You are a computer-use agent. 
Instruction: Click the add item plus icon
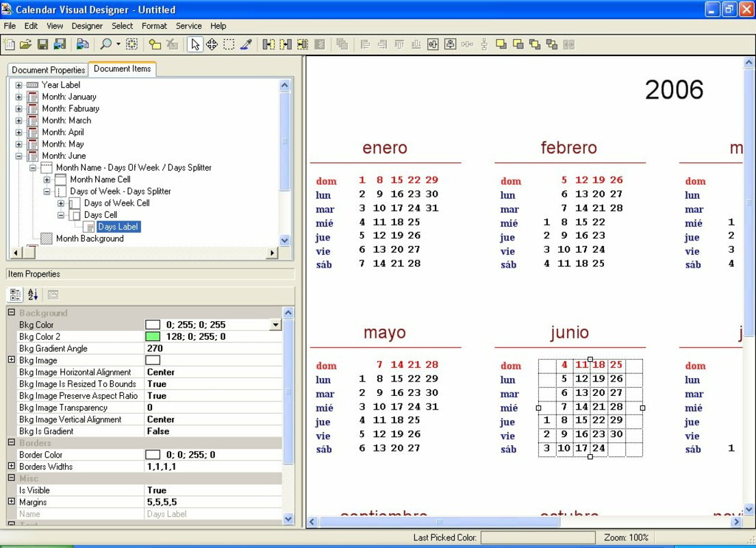click(155, 45)
